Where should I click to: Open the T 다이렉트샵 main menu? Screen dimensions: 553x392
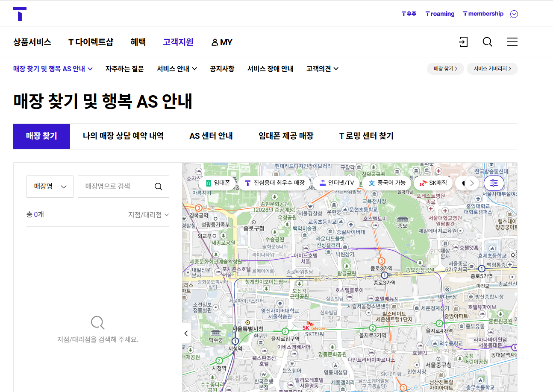tap(91, 42)
